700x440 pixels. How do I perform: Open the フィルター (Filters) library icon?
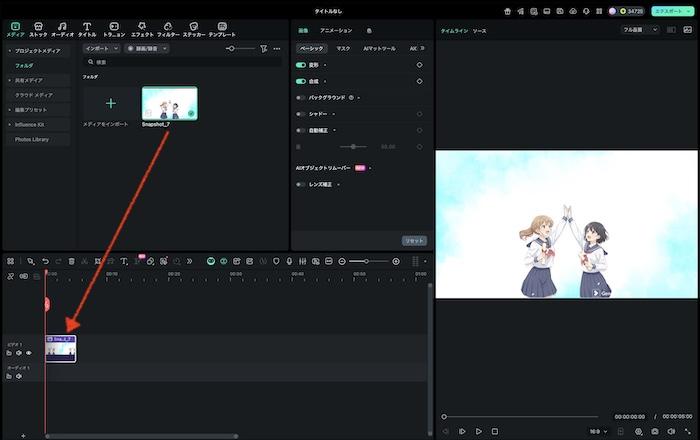coord(168,26)
